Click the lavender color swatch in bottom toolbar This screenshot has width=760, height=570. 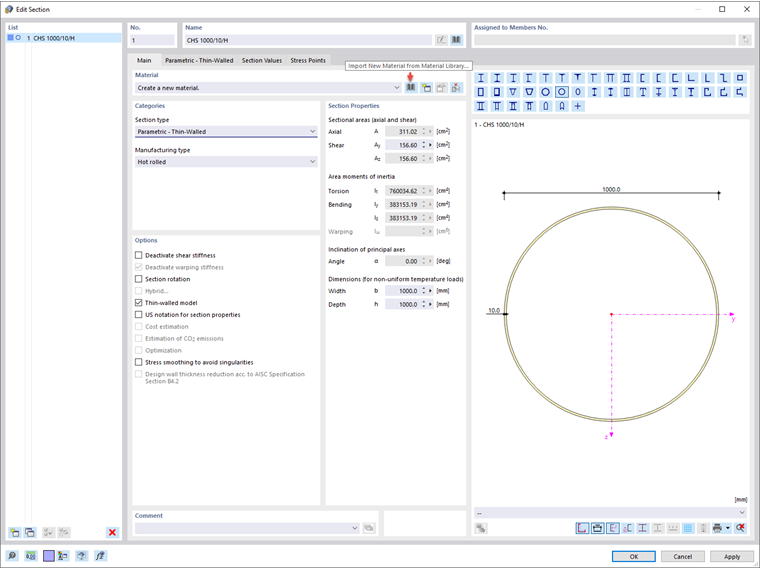47,556
